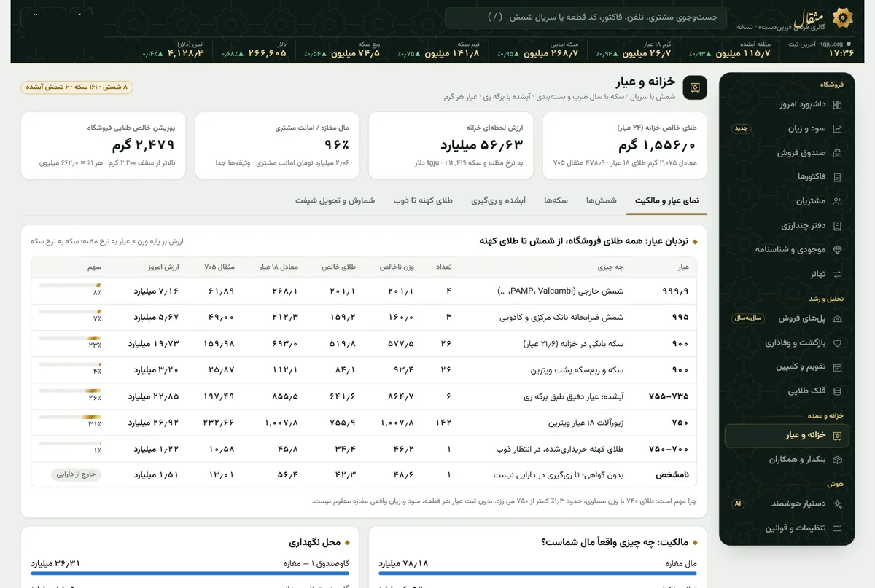Open the شمش‌ها tab
Image resolution: width=875 pixels, height=588 pixels.
(602, 200)
